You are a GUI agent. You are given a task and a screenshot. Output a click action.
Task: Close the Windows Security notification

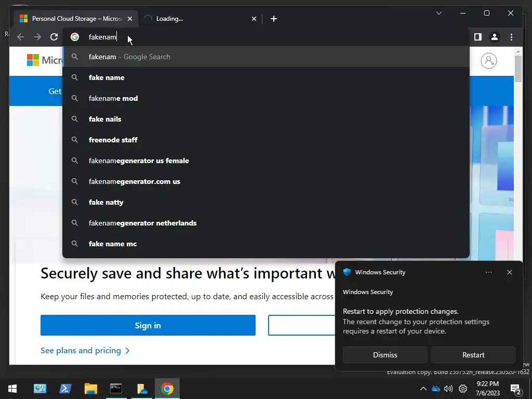[509, 272]
